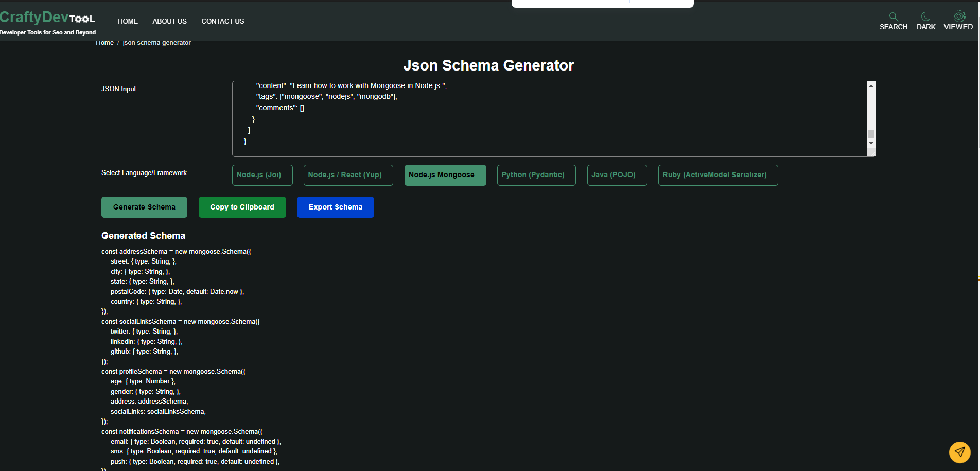Click the textarea resize grip corner
The width and height of the screenshot is (980, 471).
pos(872,153)
